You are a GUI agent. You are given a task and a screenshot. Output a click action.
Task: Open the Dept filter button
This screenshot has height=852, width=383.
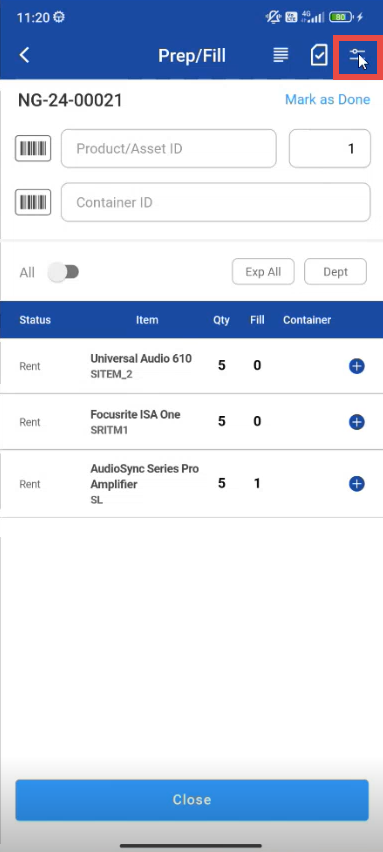(x=335, y=272)
